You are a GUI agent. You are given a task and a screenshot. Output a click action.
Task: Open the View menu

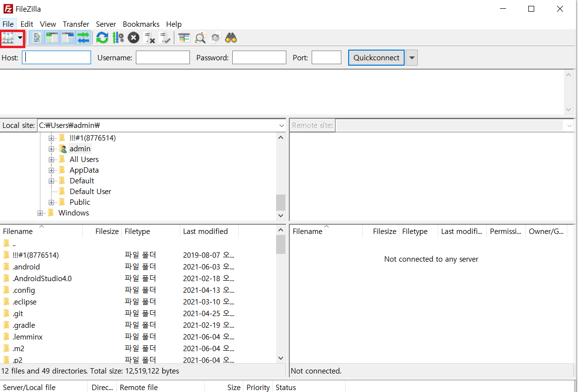point(48,24)
